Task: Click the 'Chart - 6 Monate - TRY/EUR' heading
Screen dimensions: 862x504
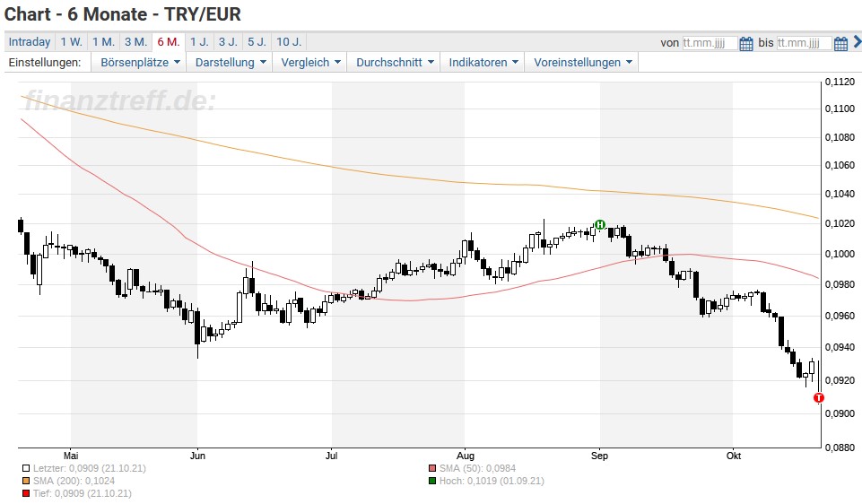Action: tap(123, 14)
